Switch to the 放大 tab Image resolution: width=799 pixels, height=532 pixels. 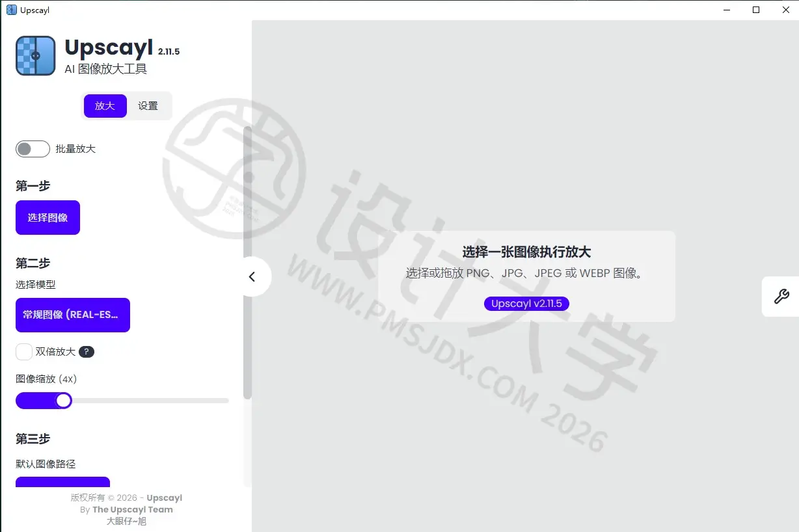(105, 106)
